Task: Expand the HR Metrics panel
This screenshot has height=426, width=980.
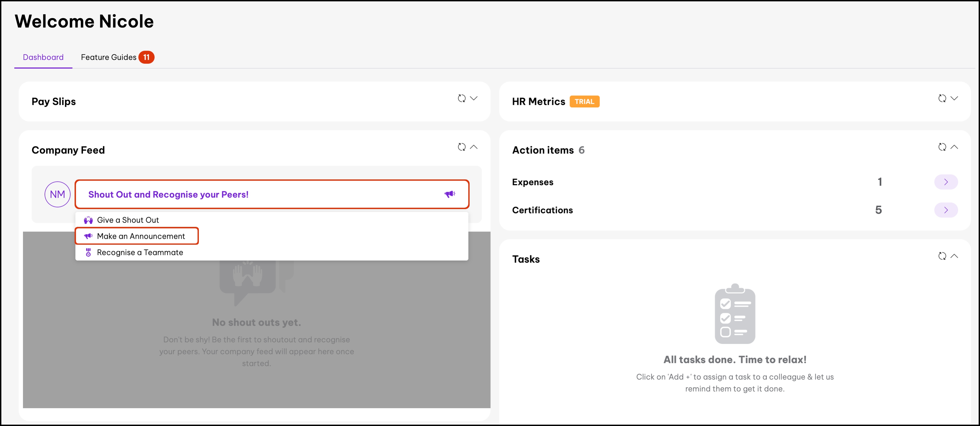Action: click(954, 98)
